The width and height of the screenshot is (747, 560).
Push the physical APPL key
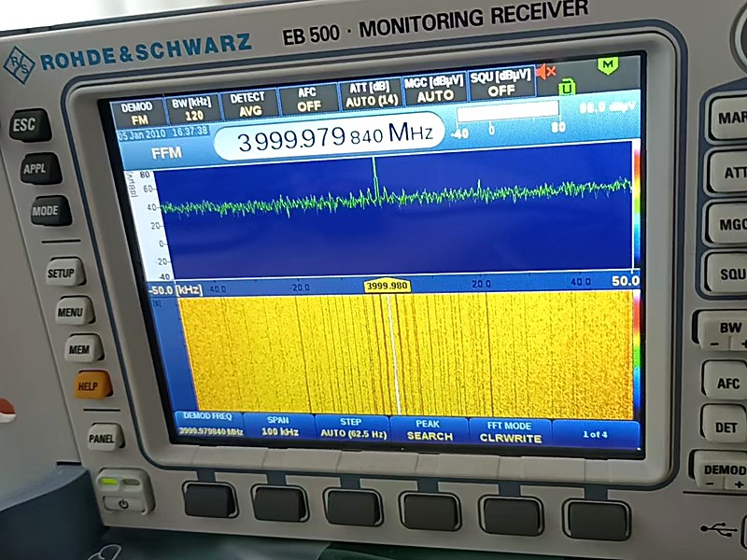click(40, 169)
